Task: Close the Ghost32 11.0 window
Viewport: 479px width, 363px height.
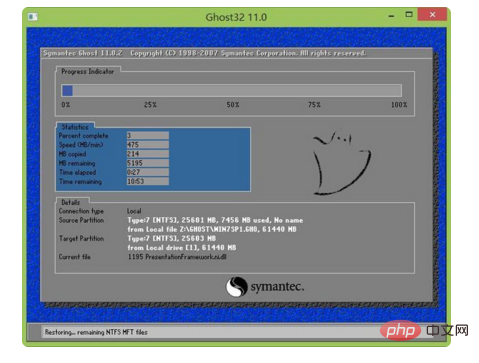Action: [x=432, y=14]
